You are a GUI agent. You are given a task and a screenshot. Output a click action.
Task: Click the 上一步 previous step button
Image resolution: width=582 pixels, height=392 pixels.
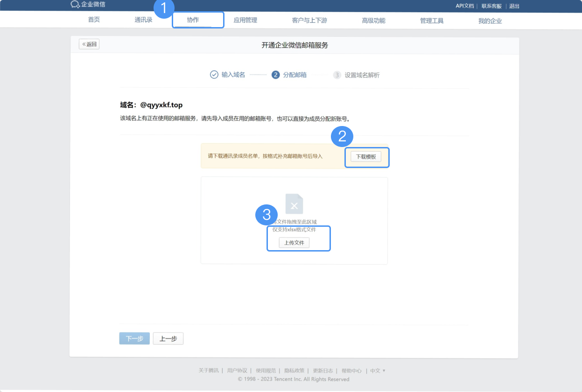168,338
